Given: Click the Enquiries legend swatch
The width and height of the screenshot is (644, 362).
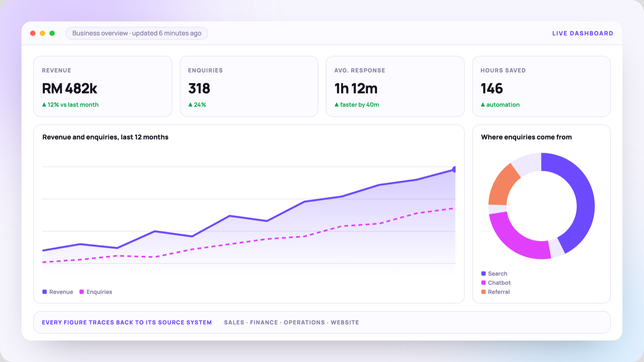Looking at the screenshot, I should tap(82, 292).
